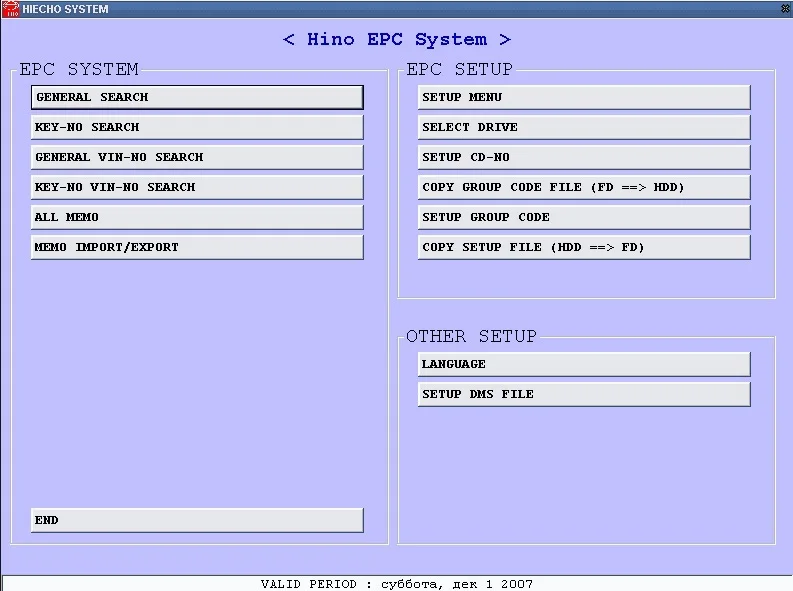This screenshot has width=793, height=591.
Task: Select KEY-NO VIN-NO SEARCH
Action: point(197,187)
